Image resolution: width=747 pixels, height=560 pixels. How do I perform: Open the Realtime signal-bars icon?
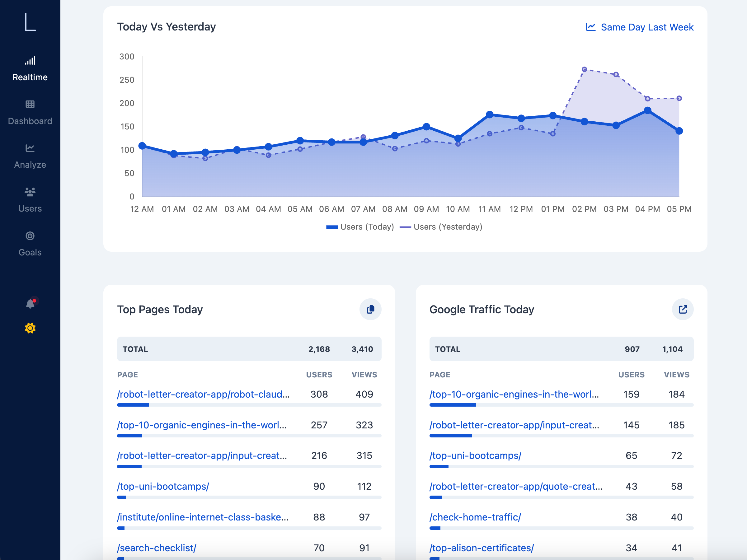coord(30,61)
